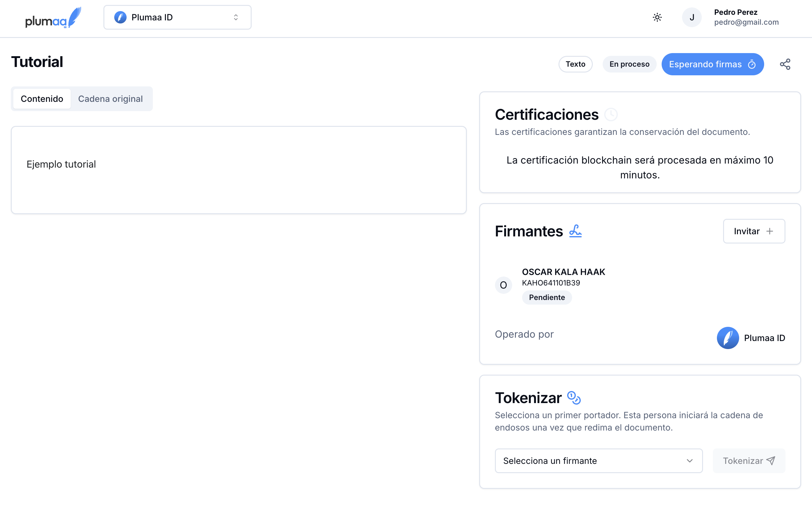Select the Contenido tab
812x508 pixels.
(x=42, y=99)
